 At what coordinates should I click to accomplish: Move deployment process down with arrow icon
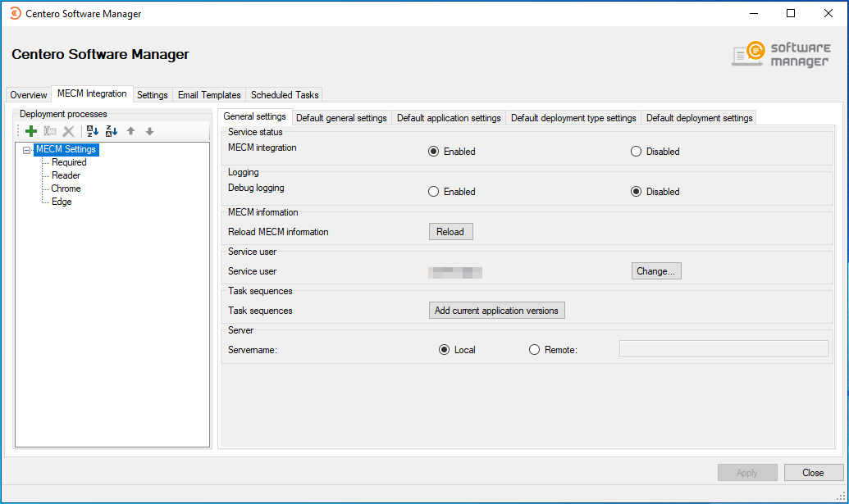point(149,131)
